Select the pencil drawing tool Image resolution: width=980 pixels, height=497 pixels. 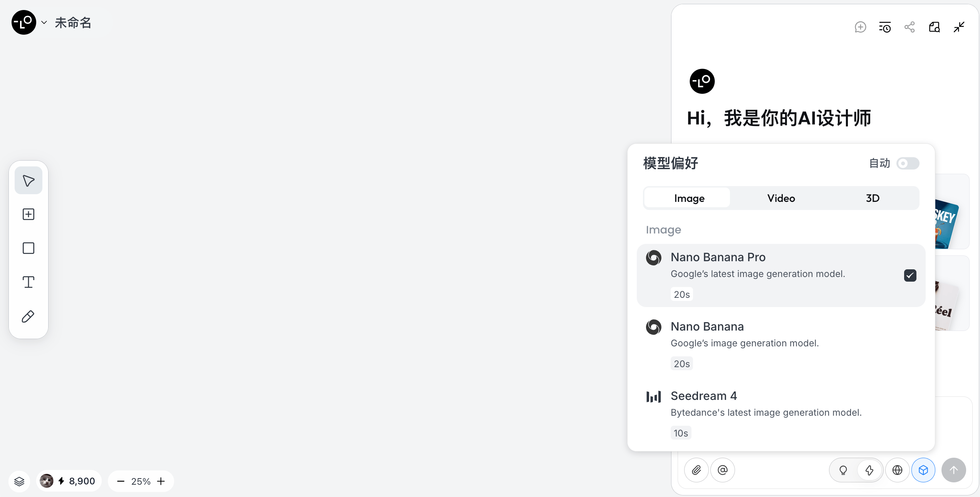point(29,316)
